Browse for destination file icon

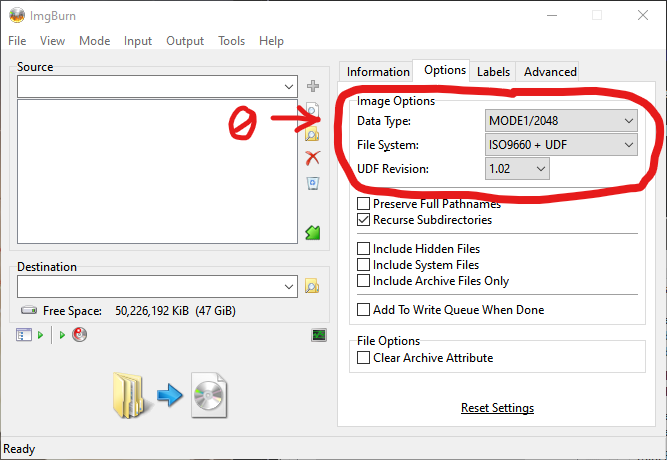coord(312,286)
